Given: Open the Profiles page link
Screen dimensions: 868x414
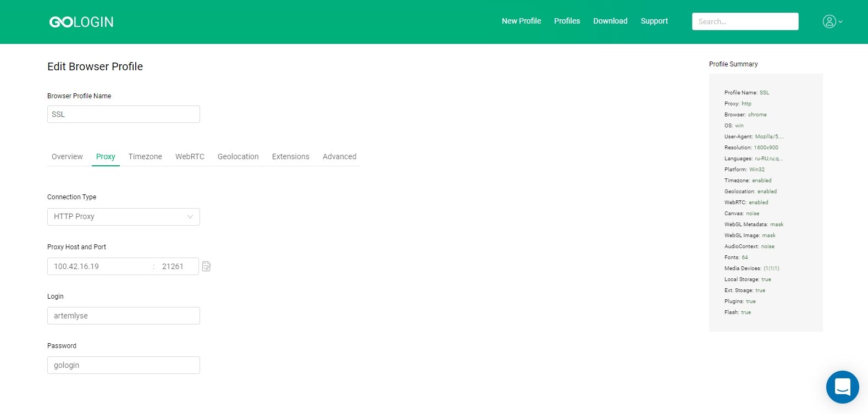Looking at the screenshot, I should pyautogui.click(x=567, y=21).
